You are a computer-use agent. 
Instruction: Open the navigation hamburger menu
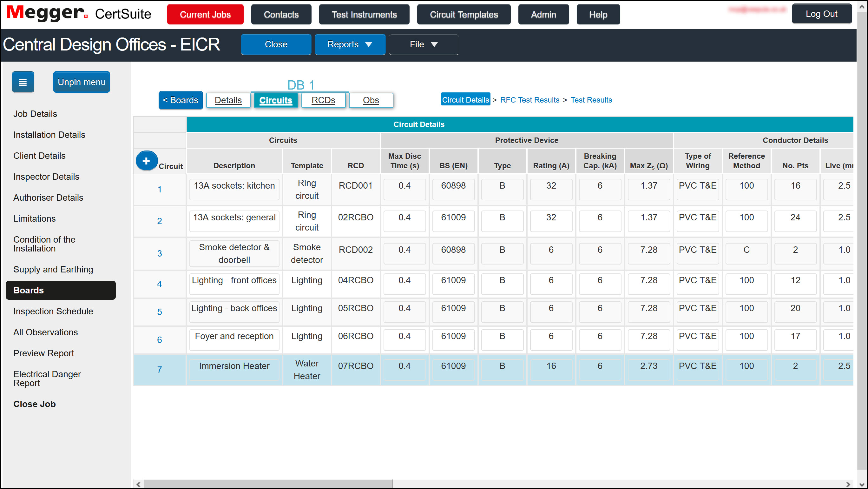tap(23, 82)
